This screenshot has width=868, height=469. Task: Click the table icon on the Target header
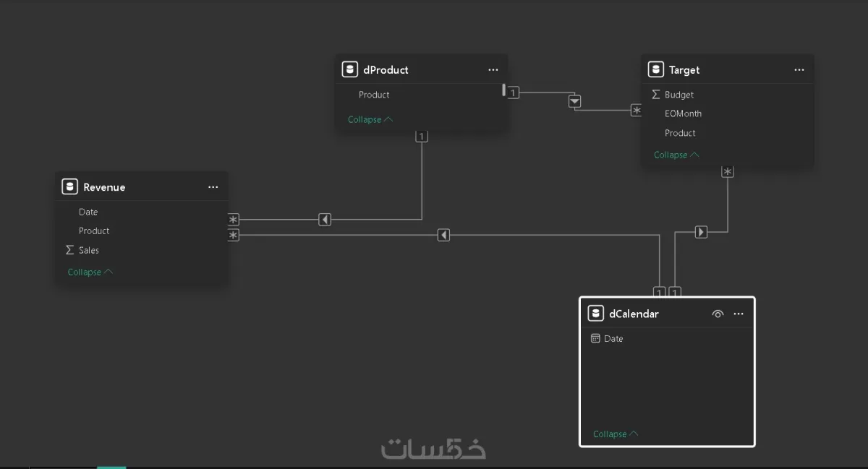(655, 69)
